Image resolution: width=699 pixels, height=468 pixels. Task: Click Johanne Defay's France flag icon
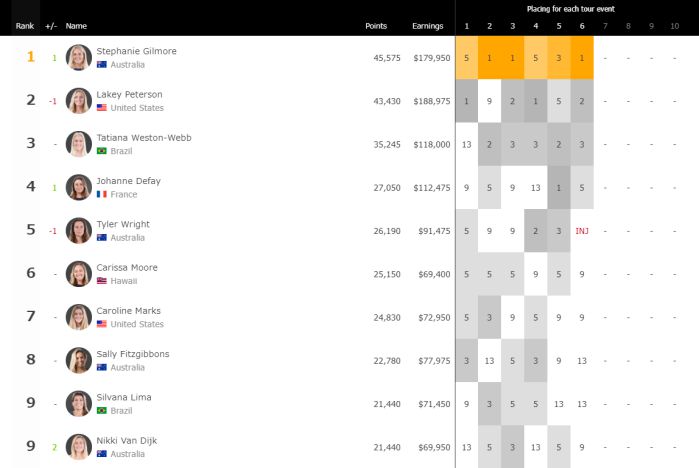point(102,194)
